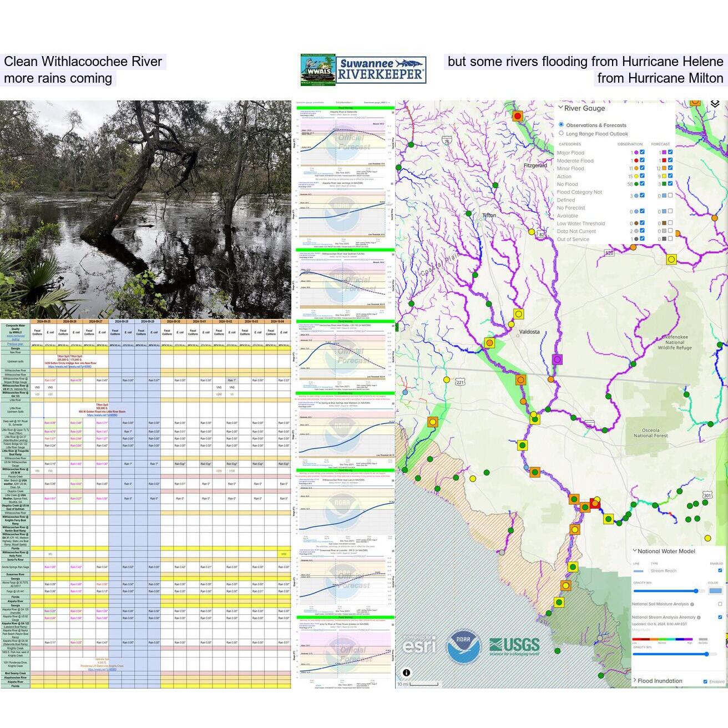The width and height of the screenshot is (728, 728).
Task: Click Osceola National Forest map label
Action: [x=650, y=433]
